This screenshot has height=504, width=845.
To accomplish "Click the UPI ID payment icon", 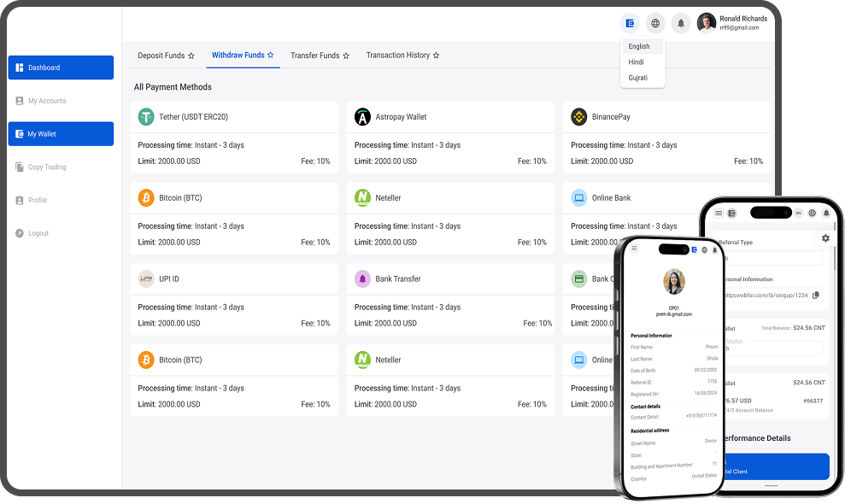I will (x=146, y=279).
